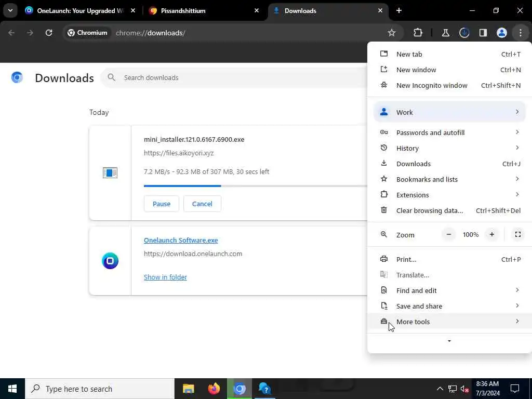Open the Get Help taskbar icon

tap(264, 389)
